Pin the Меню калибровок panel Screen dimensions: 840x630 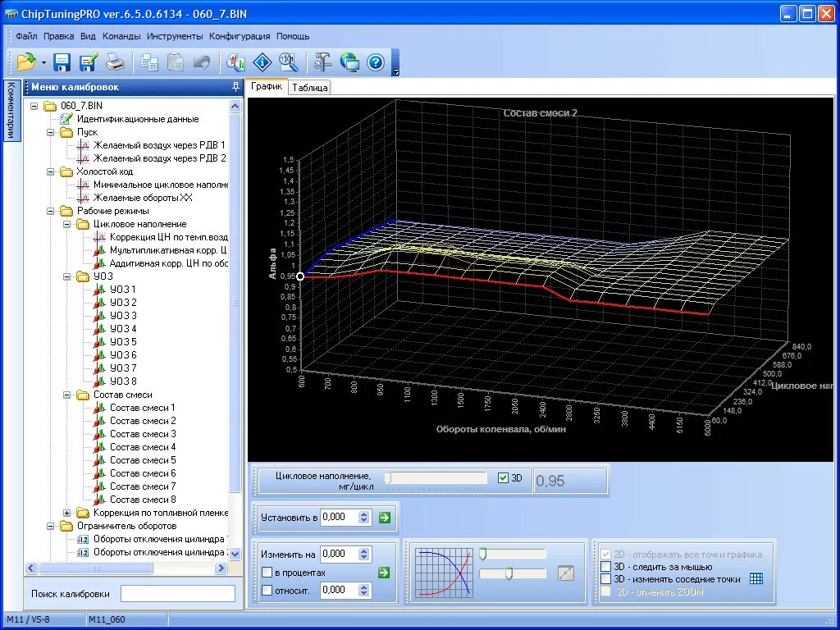pyautogui.click(x=235, y=87)
